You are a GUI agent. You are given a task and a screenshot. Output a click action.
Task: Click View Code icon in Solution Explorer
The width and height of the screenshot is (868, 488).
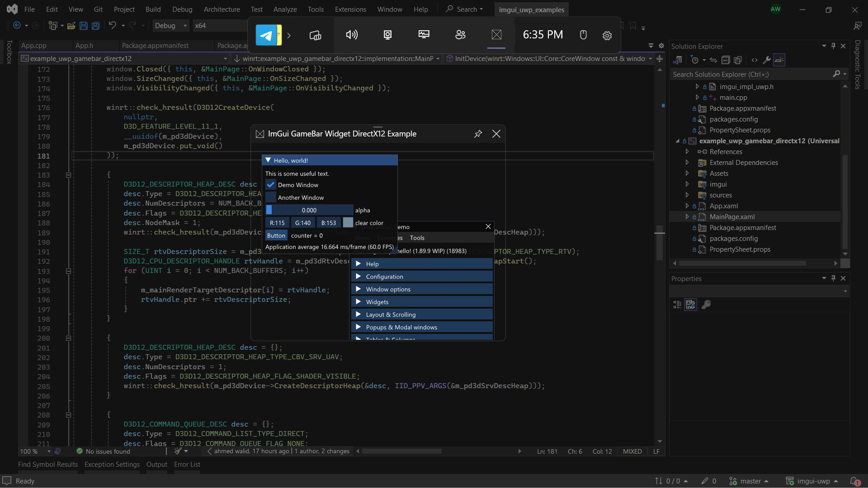pos(754,60)
